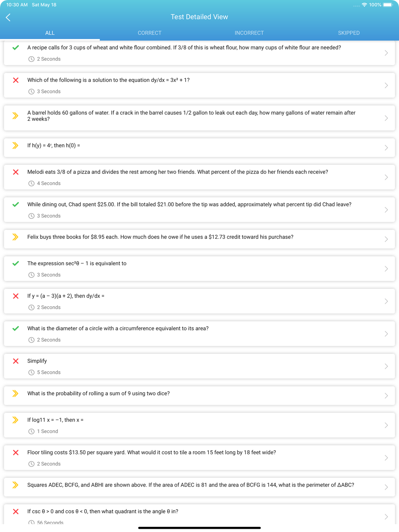The width and height of the screenshot is (399, 532).
Task: Click red X beside Simplify question
Action: 16,361
